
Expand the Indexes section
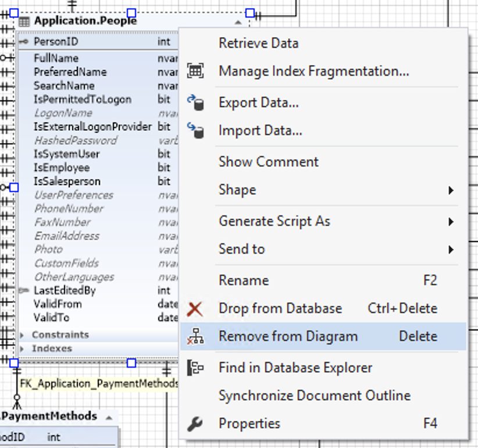pyautogui.click(x=22, y=349)
